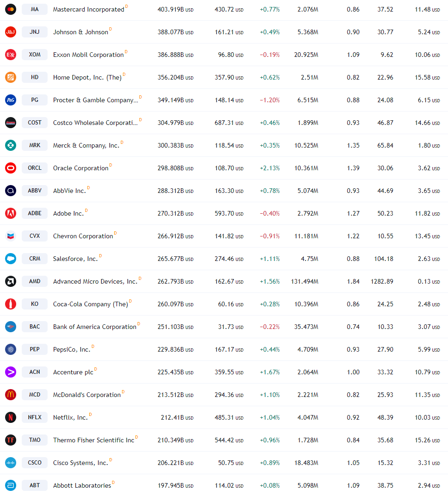Click Accenture change +1.67%
The height and width of the screenshot is (496, 448).
[x=270, y=372]
